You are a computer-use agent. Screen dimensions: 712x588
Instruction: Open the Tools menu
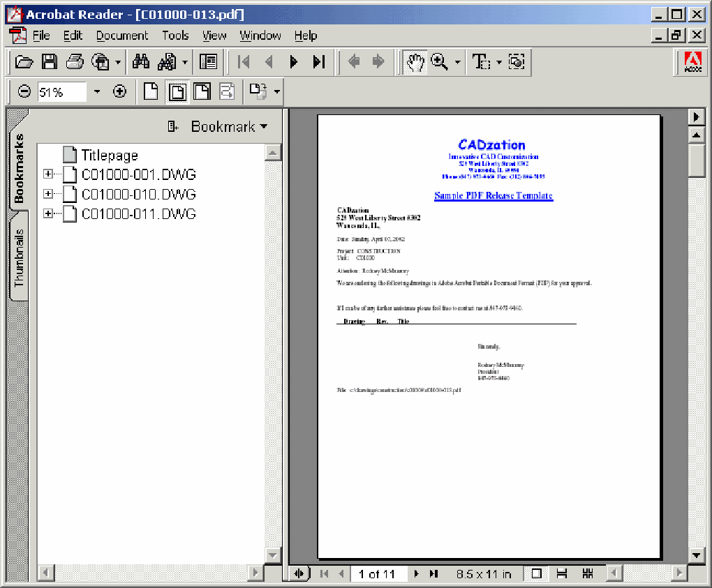(x=175, y=36)
